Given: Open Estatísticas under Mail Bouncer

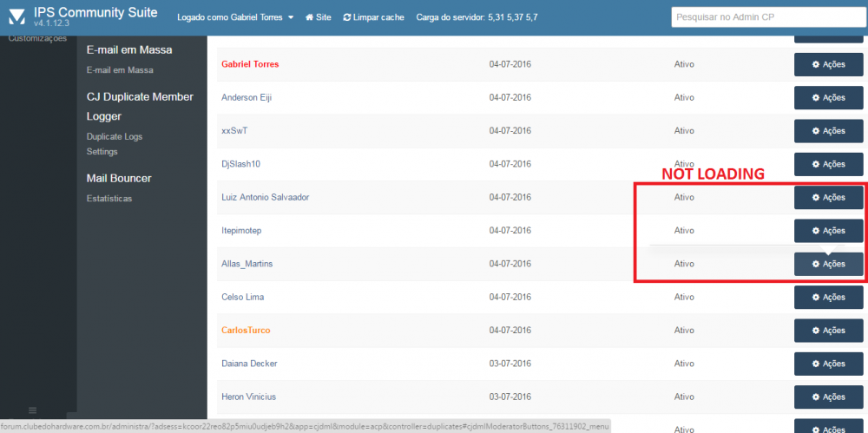Looking at the screenshot, I should pos(109,199).
